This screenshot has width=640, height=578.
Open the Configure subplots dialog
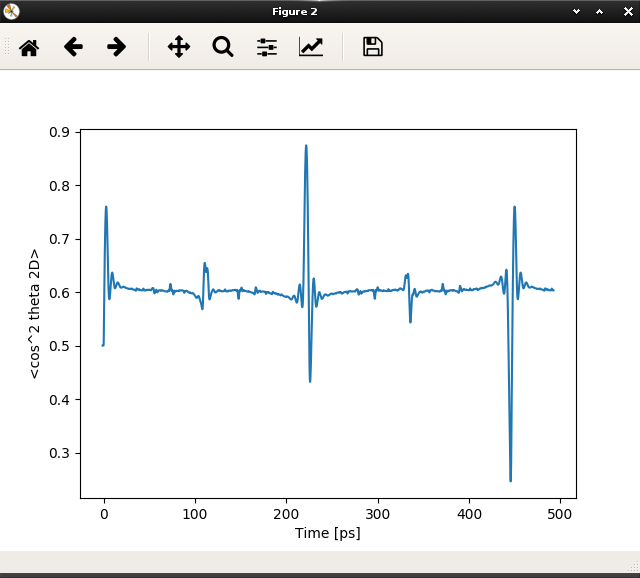coord(267,47)
